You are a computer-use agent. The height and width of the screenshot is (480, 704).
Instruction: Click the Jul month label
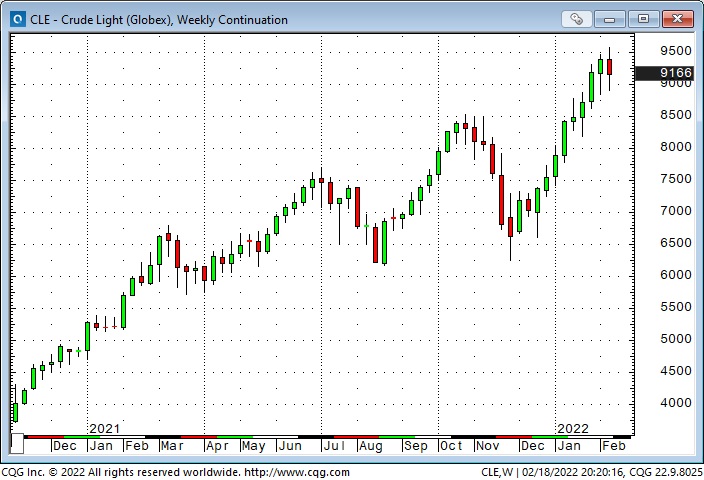334,446
